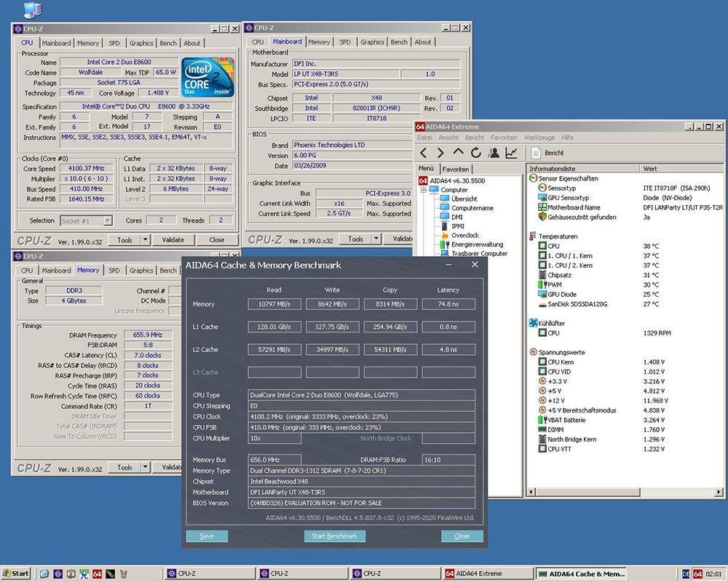This screenshot has height=582, width=728.
Task: Select the Motherboard Name row in AIDA64
Action: (x=626, y=207)
